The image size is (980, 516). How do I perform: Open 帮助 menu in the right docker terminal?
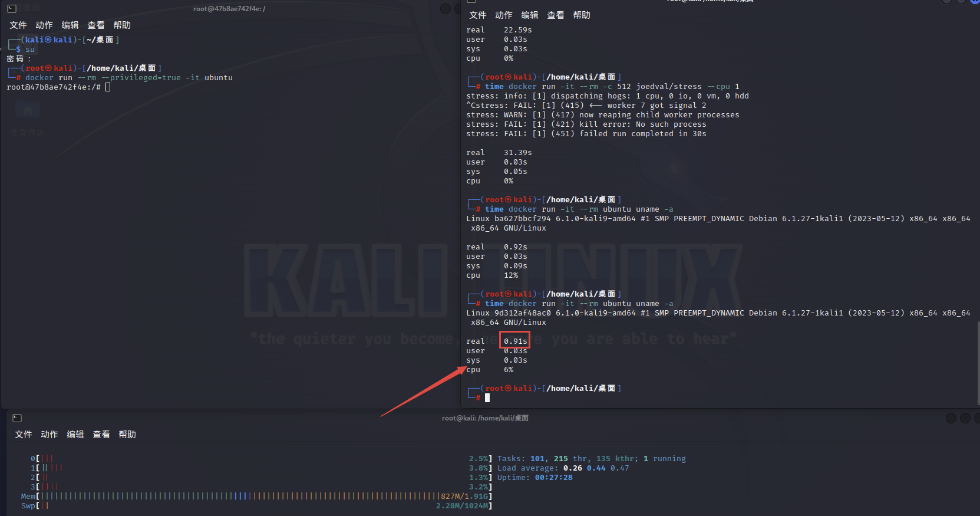(x=582, y=15)
